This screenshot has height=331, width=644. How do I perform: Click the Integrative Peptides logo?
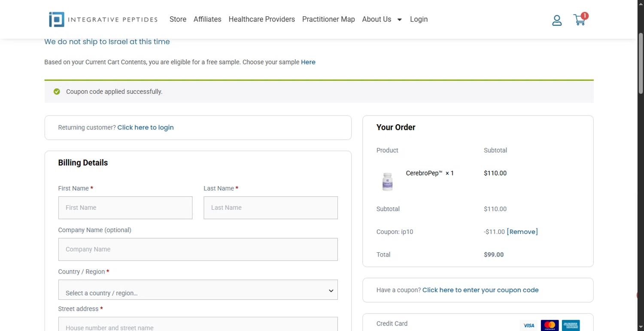(103, 19)
